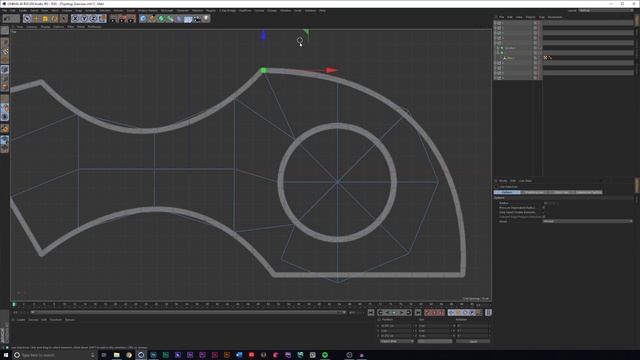This screenshot has width=640, height=360.
Task: Expand the first object row in Object Manager
Action: tap(496, 23)
